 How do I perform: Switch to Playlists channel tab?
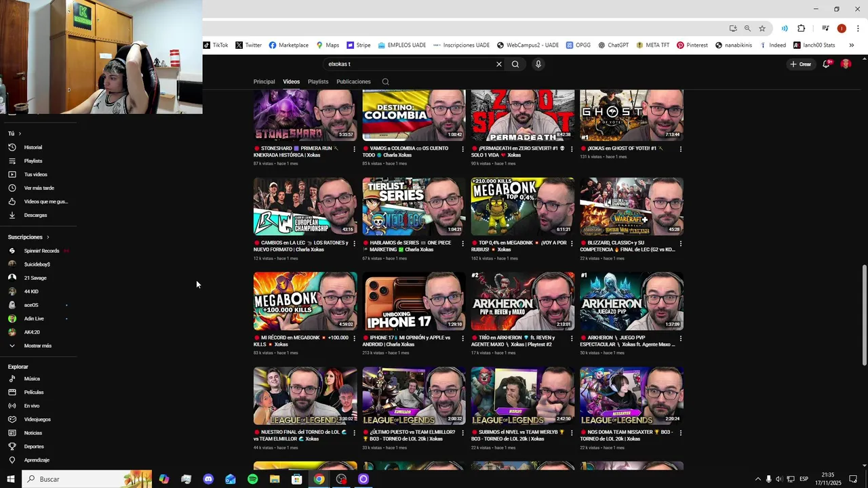pos(318,82)
